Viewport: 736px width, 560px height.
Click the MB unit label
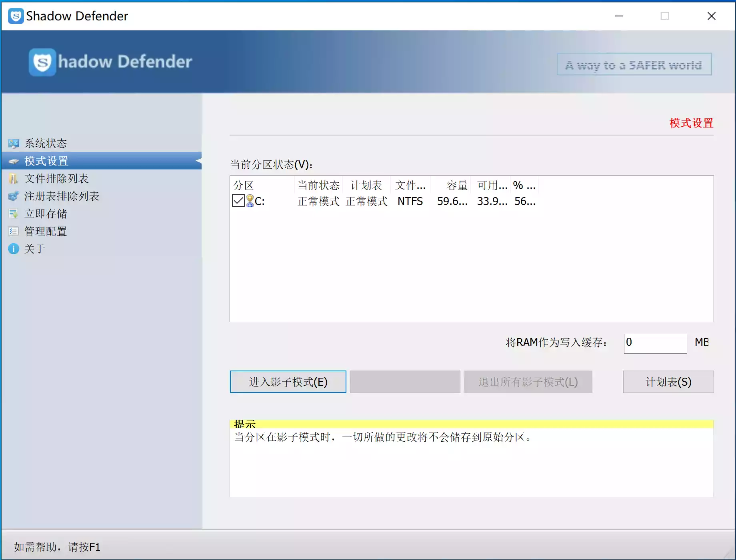click(702, 342)
